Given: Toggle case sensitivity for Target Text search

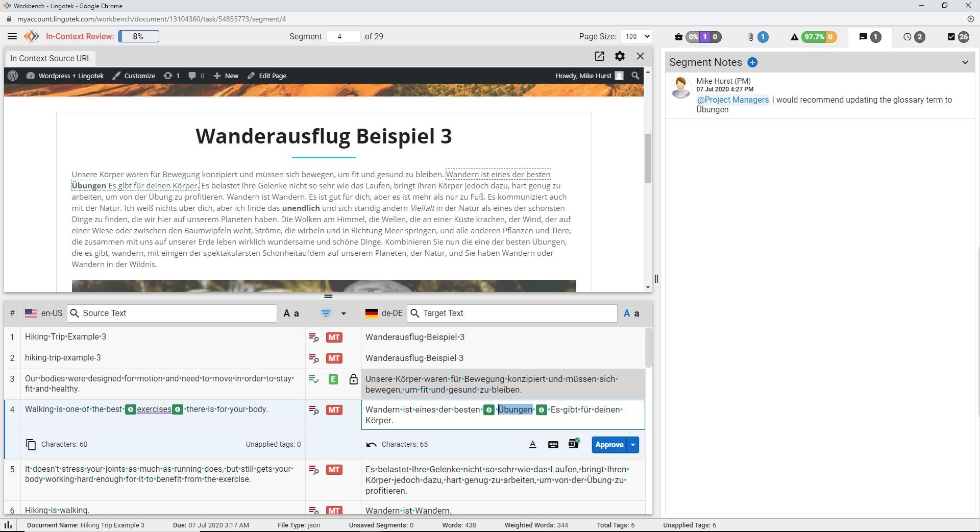Looking at the screenshot, I should pyautogui.click(x=631, y=313).
